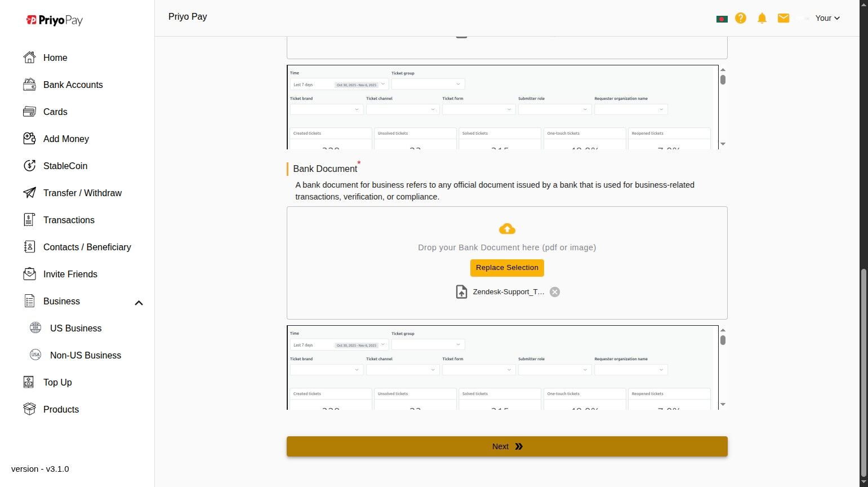The image size is (868, 487).
Task: Open help with the question mark icon
Action: tap(741, 18)
